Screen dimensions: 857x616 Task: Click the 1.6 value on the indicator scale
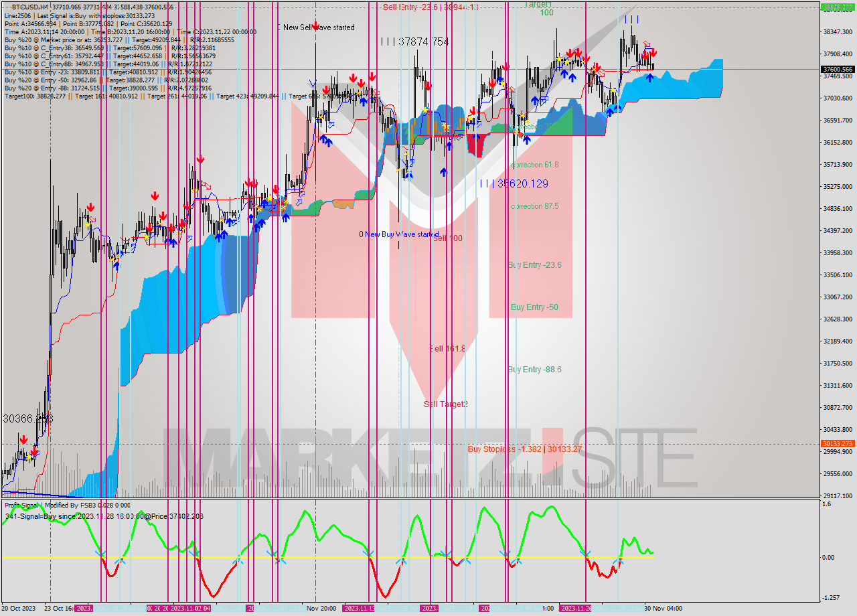point(826,504)
